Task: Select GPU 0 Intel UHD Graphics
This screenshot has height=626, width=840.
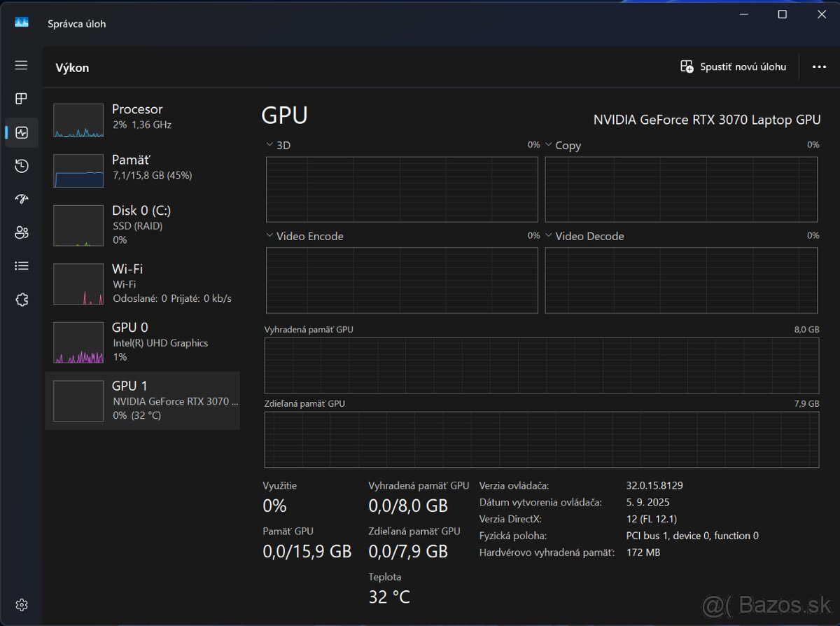Action: (142, 342)
